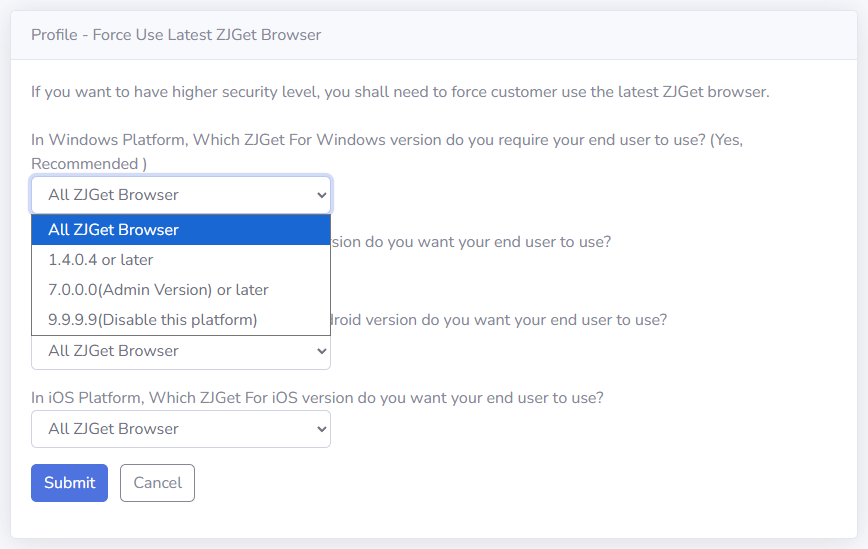Click chevron arrow on iOS version select
868x549 pixels.
click(x=321, y=429)
